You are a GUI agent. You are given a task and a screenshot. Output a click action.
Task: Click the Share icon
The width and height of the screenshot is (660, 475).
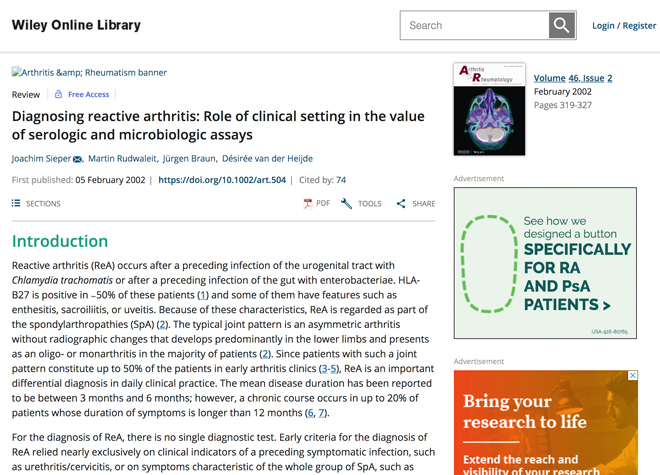[401, 204]
